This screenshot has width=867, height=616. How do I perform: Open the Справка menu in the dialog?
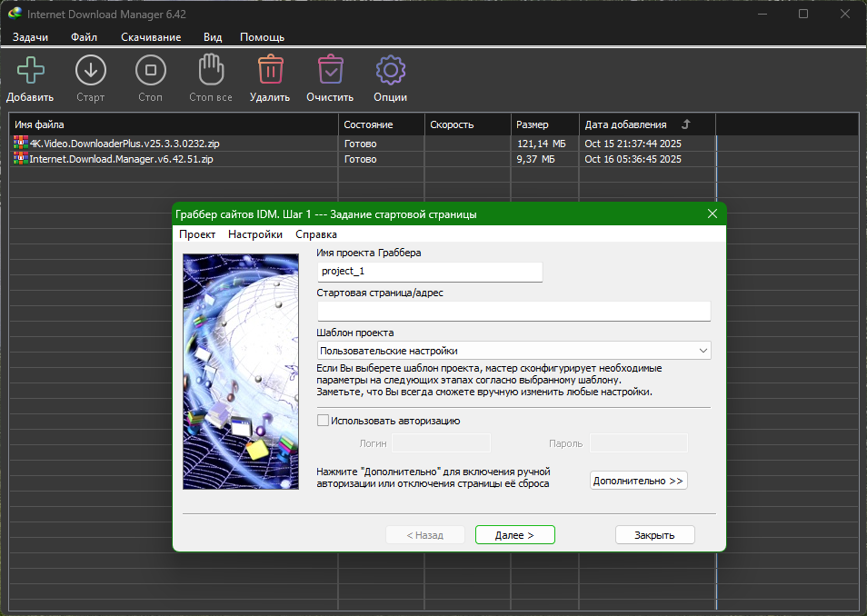(x=316, y=234)
